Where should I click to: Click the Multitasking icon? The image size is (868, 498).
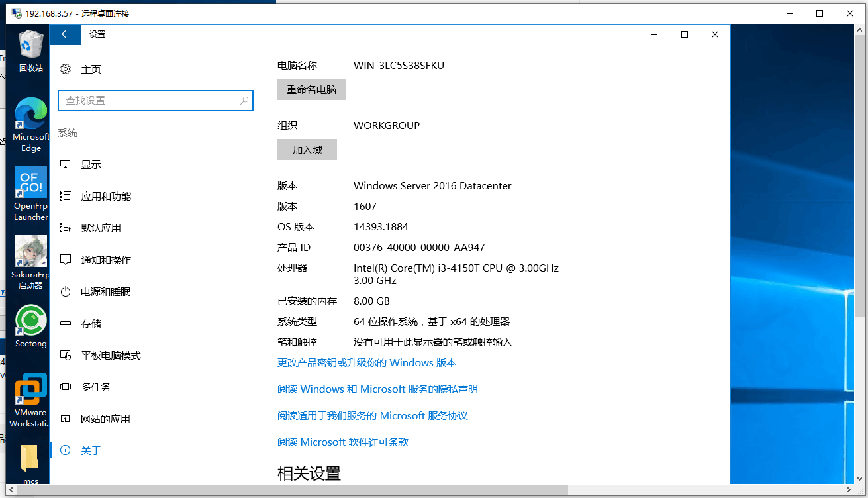(66, 387)
